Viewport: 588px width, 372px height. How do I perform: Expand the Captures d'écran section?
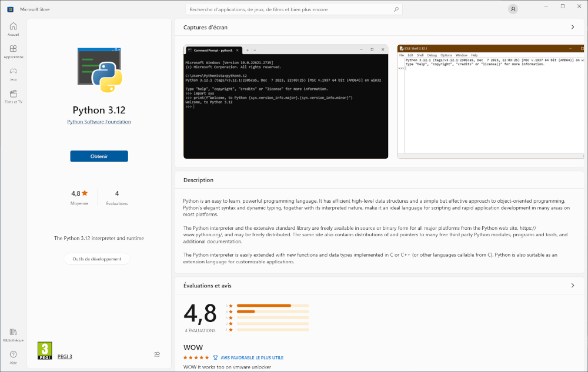coord(572,27)
